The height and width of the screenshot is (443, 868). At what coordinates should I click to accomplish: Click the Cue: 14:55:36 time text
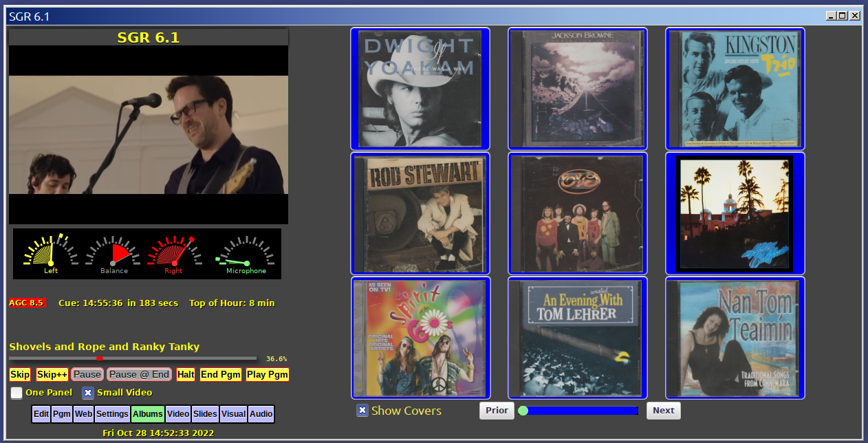click(x=91, y=303)
